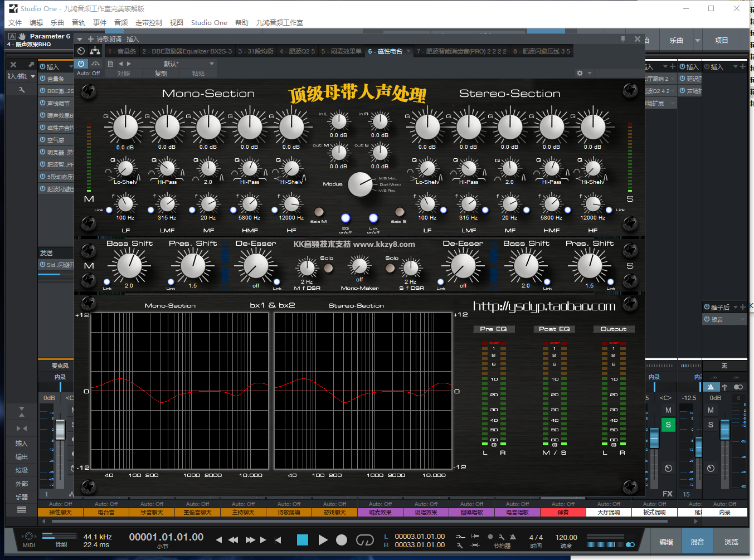Start playback with the Play button

pyautogui.click(x=323, y=539)
